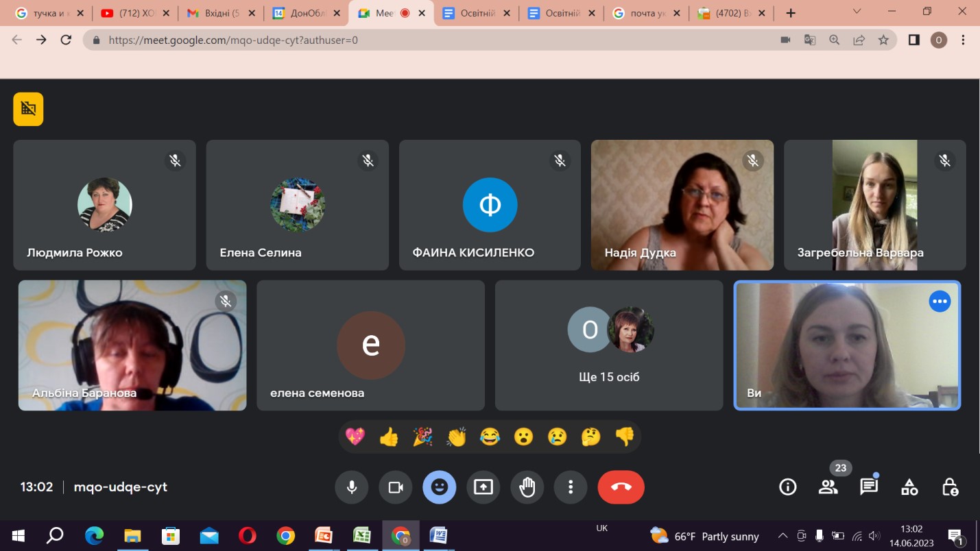Click the yellow captions-off icon
This screenshot has width=980, height=551.
pyautogui.click(x=28, y=109)
